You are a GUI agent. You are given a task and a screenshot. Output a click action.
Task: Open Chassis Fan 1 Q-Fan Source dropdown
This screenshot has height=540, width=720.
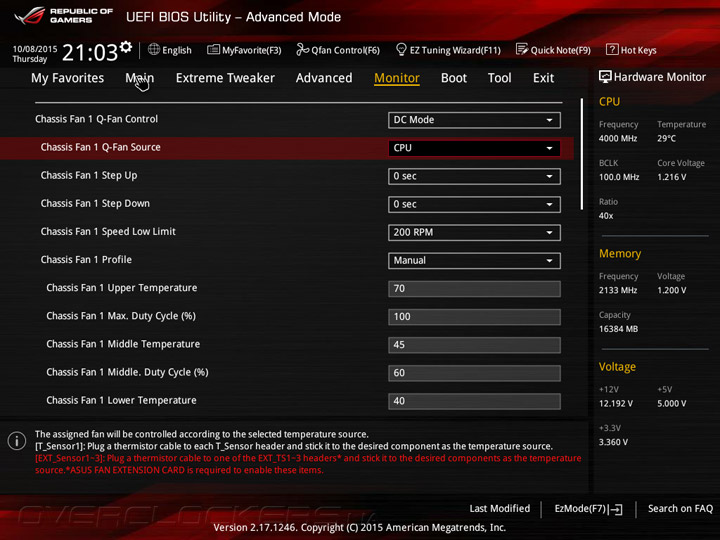(x=474, y=148)
